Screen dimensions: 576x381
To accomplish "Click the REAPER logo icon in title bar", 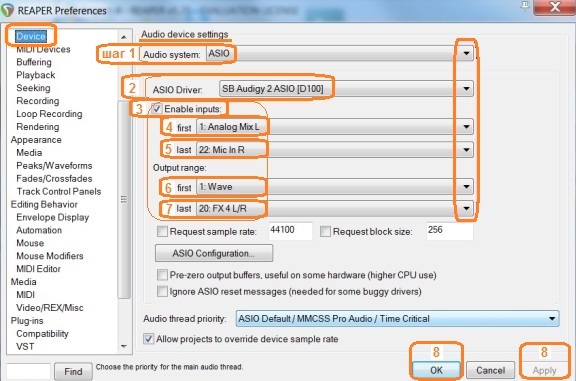I will [x=7, y=10].
